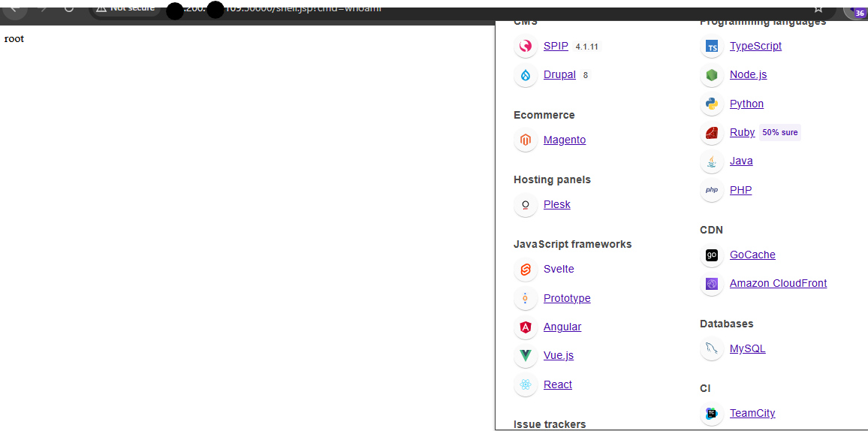Open the TeamCity link
Viewport: 868px width, 431px height.
752,413
